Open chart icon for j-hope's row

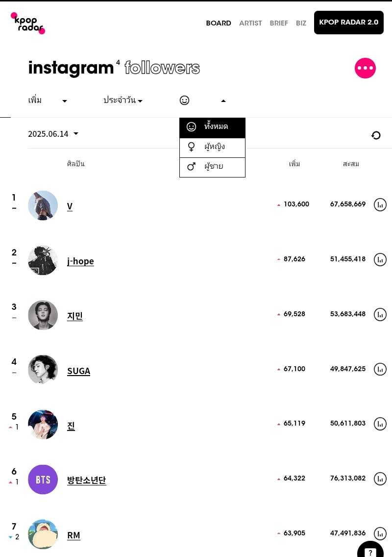(x=380, y=260)
